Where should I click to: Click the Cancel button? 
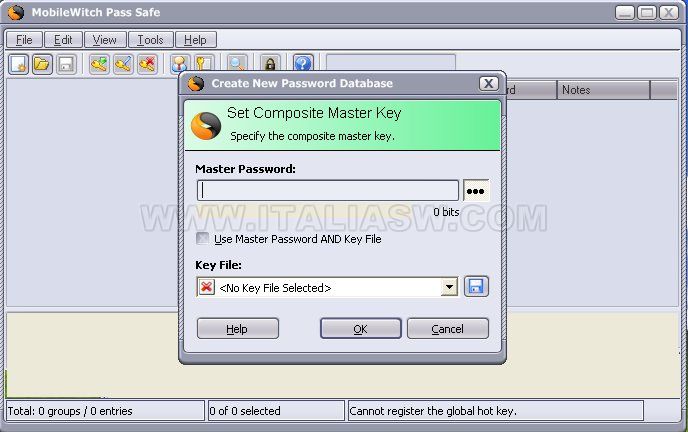448,329
